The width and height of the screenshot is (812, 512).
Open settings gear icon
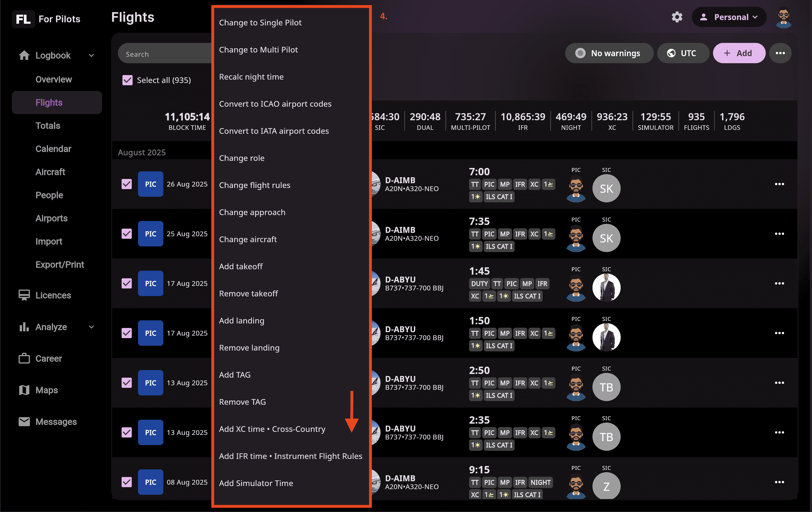677,17
